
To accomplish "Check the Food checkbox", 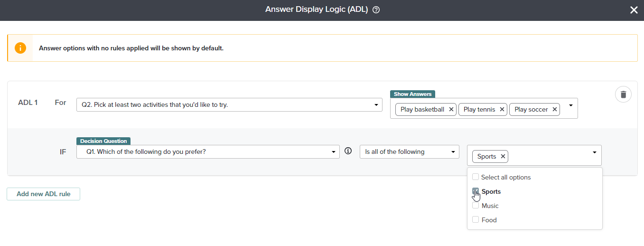I will pos(476,220).
